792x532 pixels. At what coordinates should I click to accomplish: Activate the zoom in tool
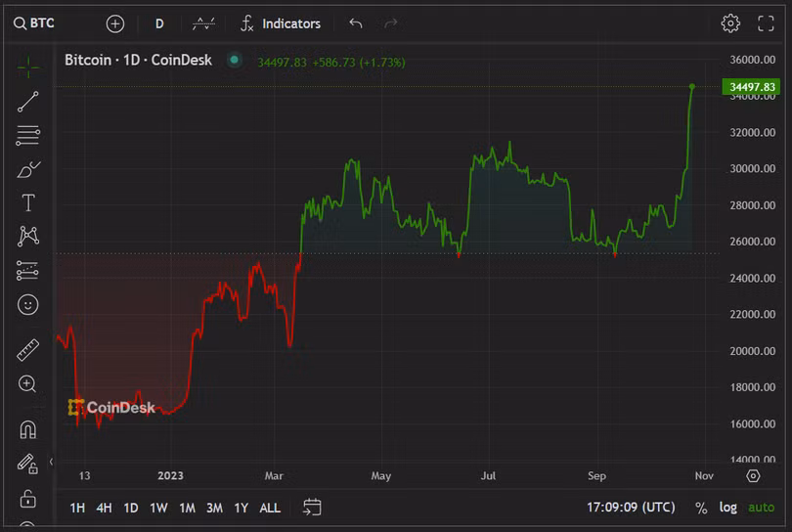coord(27,384)
